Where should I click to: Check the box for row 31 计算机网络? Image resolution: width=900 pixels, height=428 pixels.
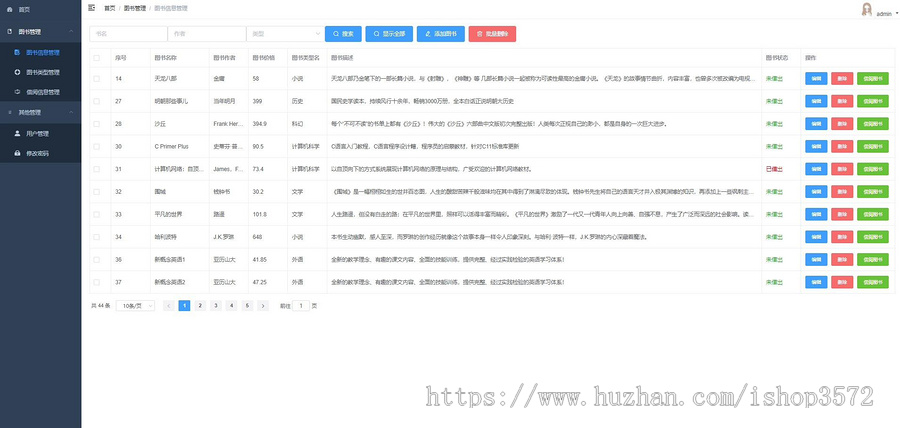point(96,169)
